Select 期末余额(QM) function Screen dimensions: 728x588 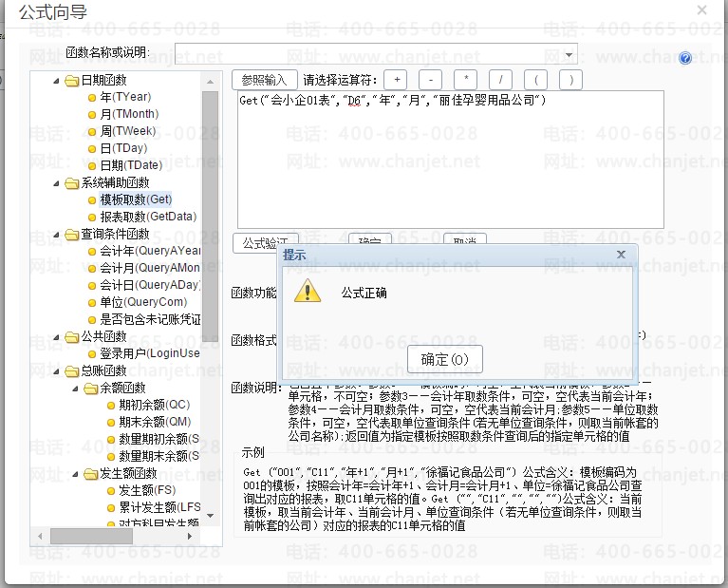[155, 422]
